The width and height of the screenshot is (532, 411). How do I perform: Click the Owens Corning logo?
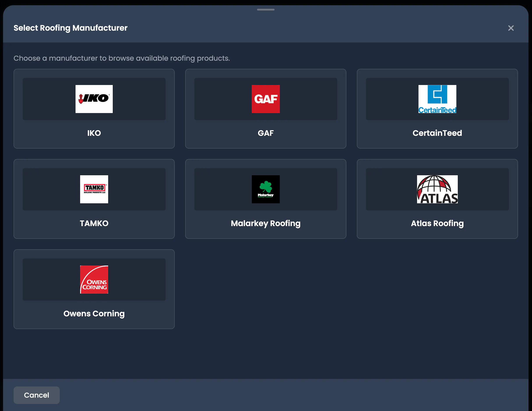click(x=94, y=279)
